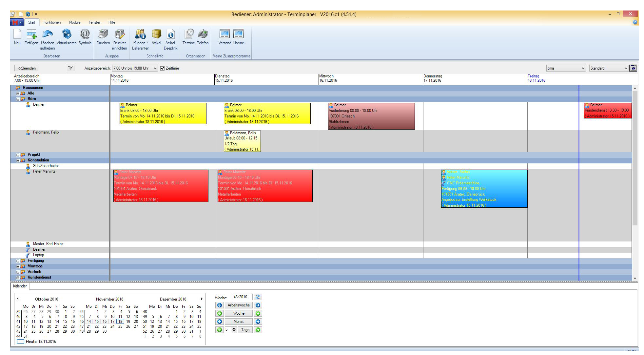Open the Module menu tab
This screenshot has width=644, height=355.
coord(75,22)
